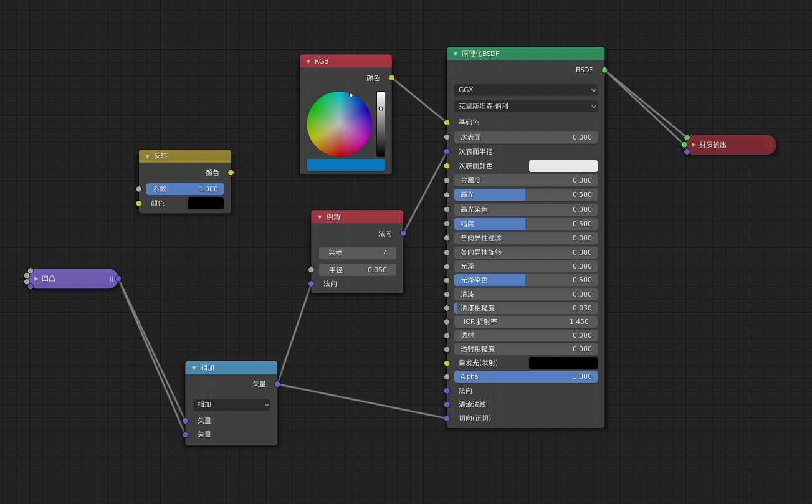Open the GGX distribution dropdown
The image size is (812, 504).
pyautogui.click(x=525, y=90)
